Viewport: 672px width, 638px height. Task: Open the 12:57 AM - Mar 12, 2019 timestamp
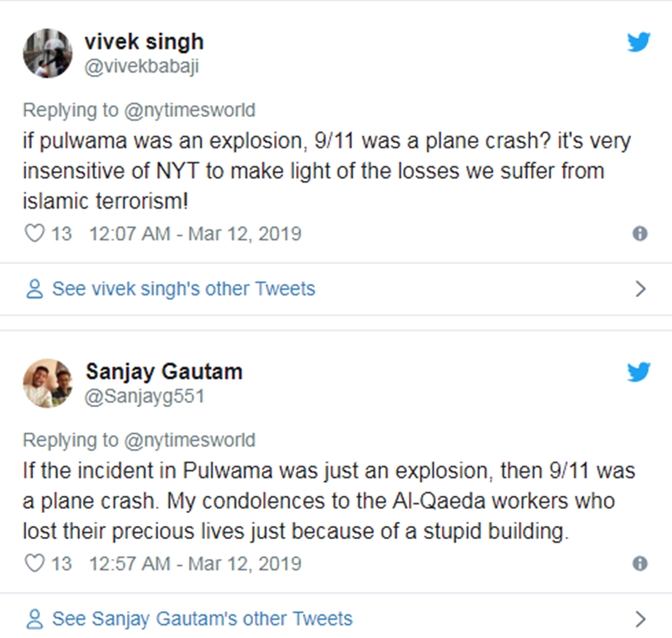(195, 564)
